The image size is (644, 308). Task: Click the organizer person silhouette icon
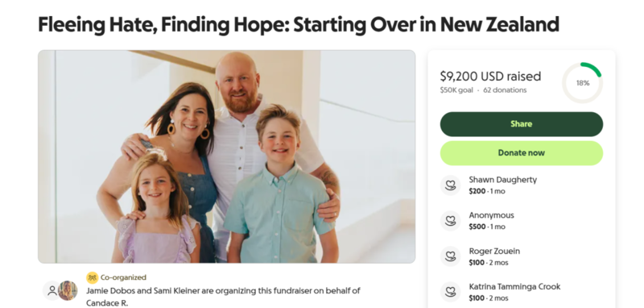click(52, 291)
